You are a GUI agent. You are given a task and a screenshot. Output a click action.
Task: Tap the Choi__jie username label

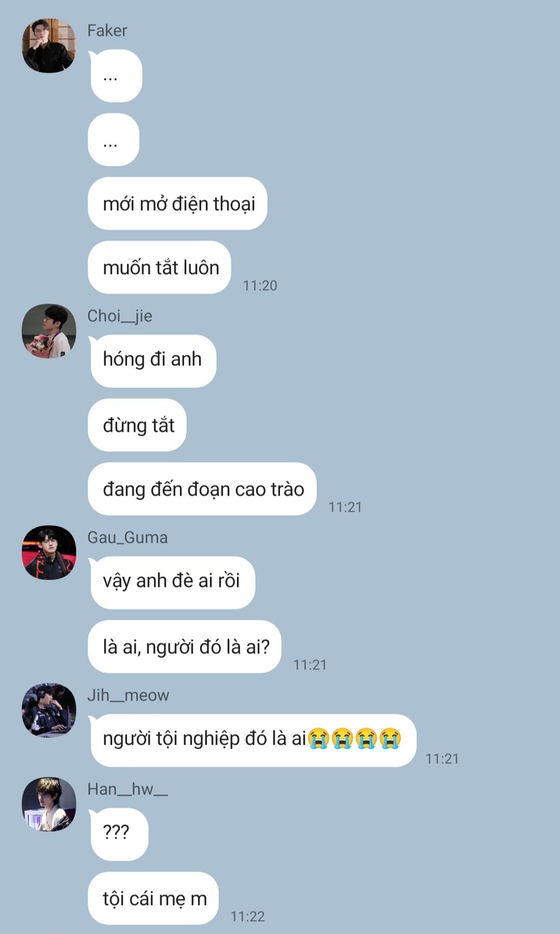click(x=120, y=316)
